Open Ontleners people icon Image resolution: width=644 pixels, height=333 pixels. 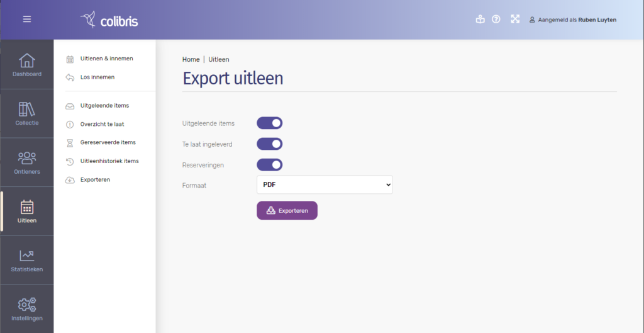[x=27, y=158]
